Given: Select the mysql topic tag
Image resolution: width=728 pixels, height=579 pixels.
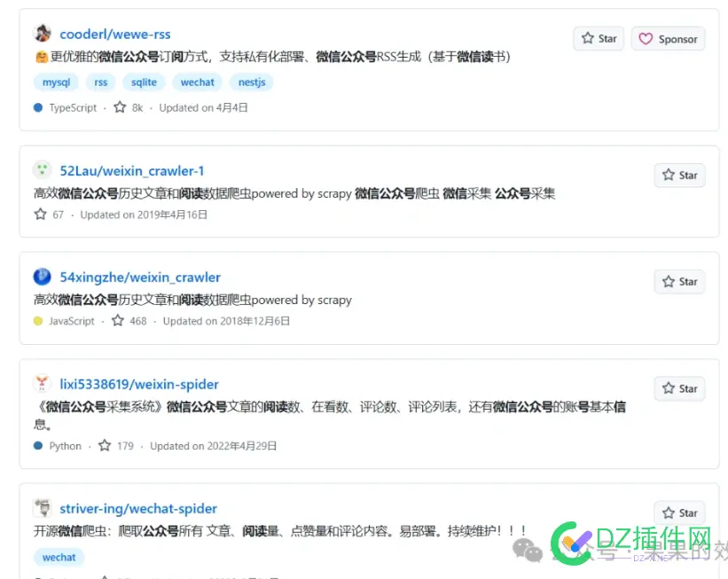Looking at the screenshot, I should [56, 82].
